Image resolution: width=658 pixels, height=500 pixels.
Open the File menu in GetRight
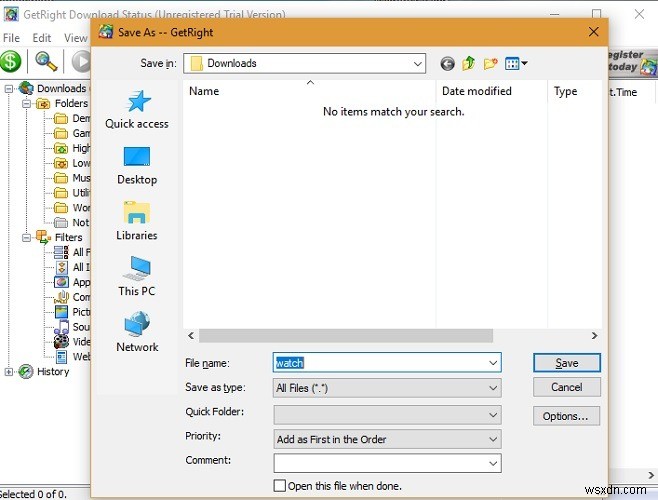[x=11, y=38]
